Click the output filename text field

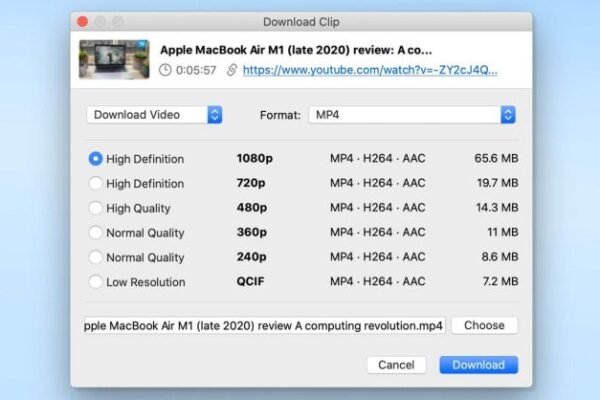(x=265, y=325)
